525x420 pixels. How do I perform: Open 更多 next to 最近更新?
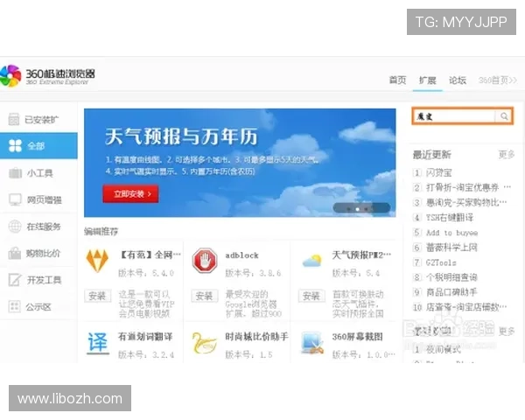click(x=507, y=154)
